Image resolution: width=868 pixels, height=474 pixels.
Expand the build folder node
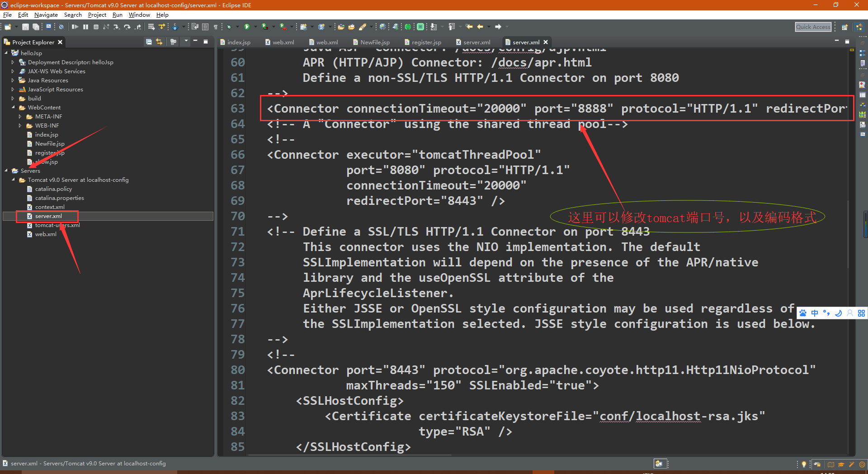13,98
